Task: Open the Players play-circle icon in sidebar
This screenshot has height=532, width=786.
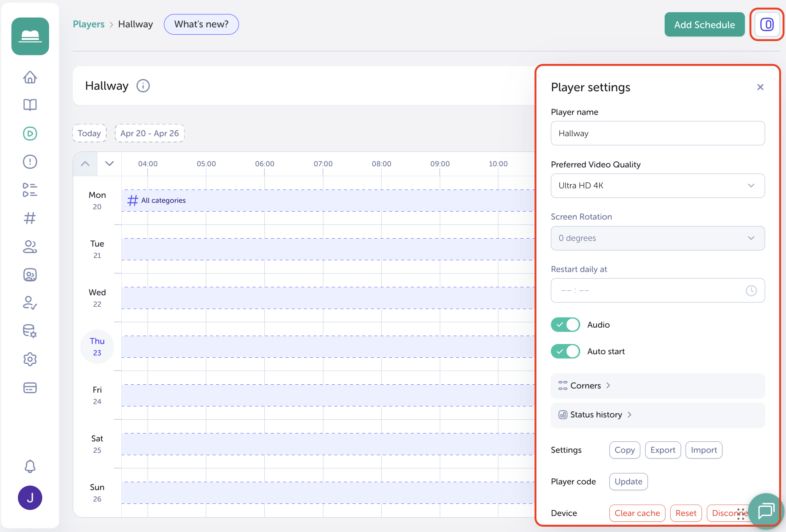Action: click(30, 134)
